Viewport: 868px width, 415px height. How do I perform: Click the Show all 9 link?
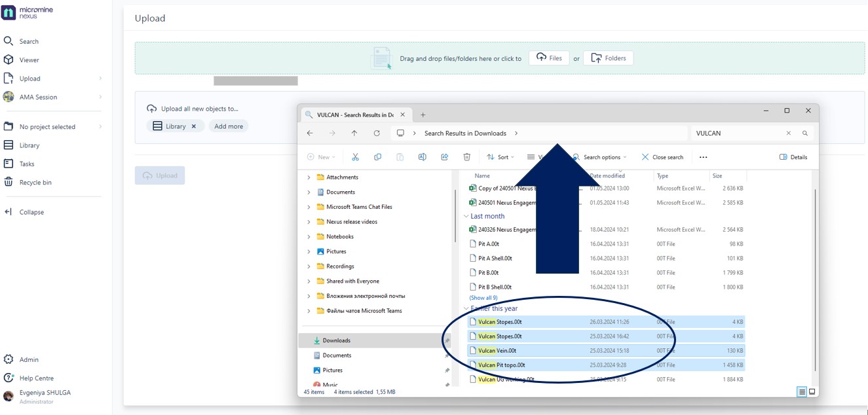[x=483, y=297]
